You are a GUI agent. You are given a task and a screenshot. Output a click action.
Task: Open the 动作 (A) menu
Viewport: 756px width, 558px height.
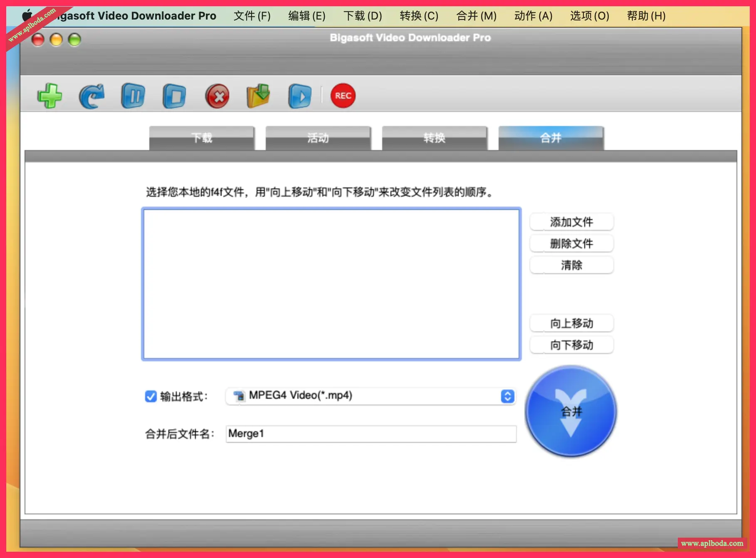tap(533, 16)
